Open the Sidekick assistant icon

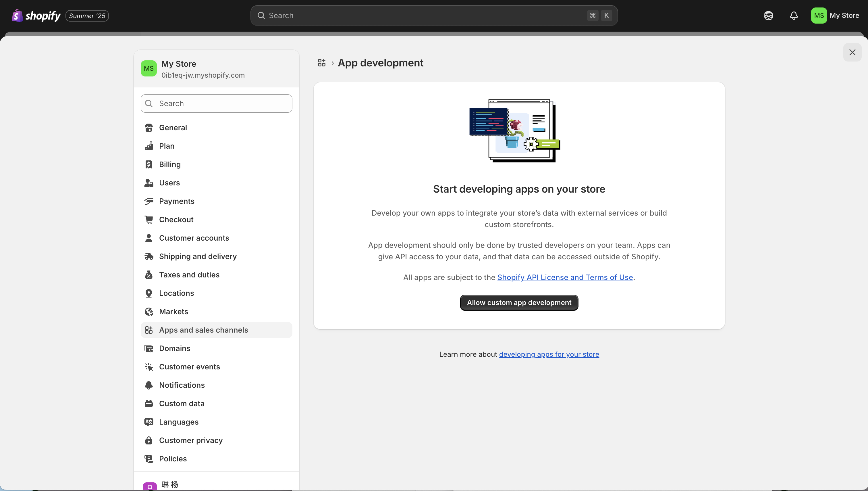[768, 16]
